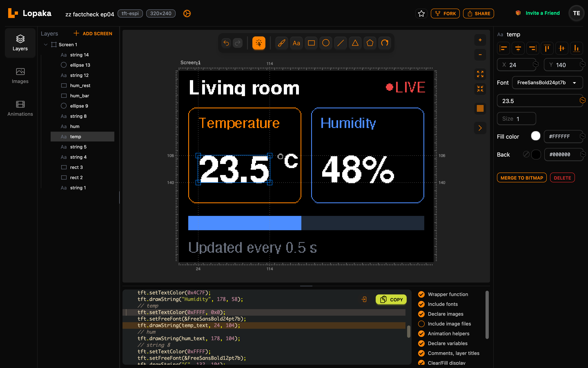Viewport: 588px width, 368px height.
Task: Select the Text (Aa) tool
Action: pos(296,43)
